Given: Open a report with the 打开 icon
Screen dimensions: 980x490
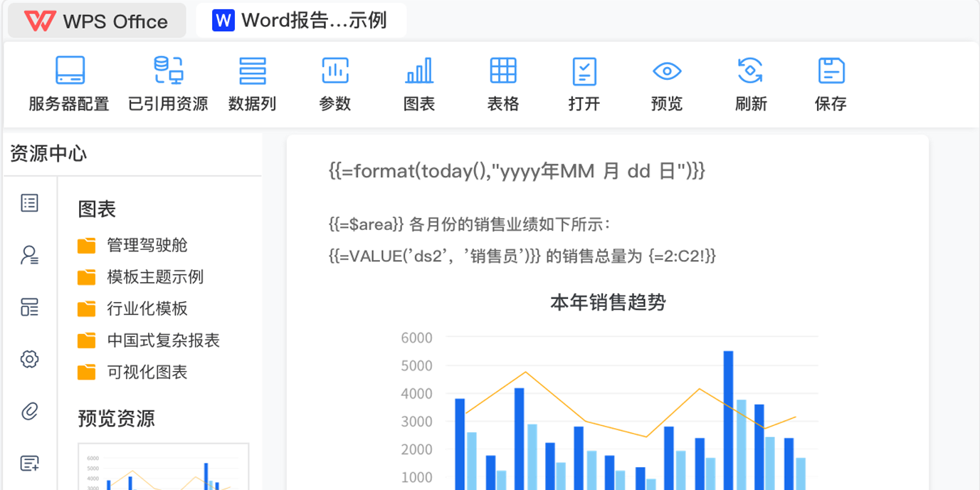Looking at the screenshot, I should pyautogui.click(x=584, y=83).
